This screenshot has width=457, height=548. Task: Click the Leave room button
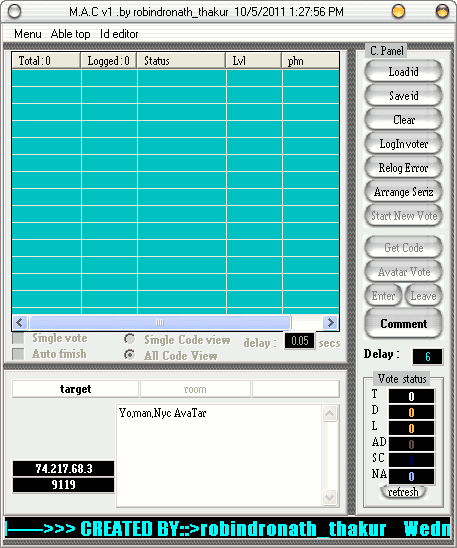click(423, 296)
